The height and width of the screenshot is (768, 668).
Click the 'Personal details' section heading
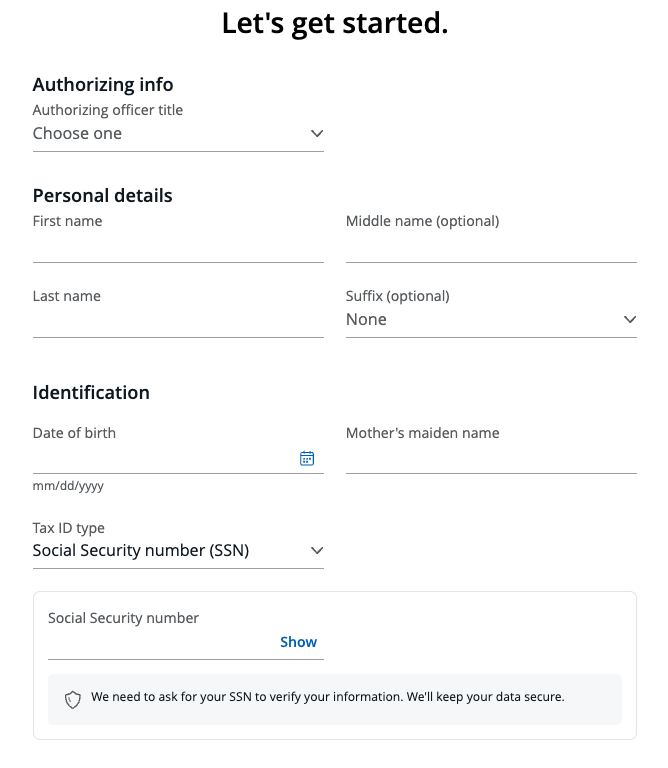(103, 196)
